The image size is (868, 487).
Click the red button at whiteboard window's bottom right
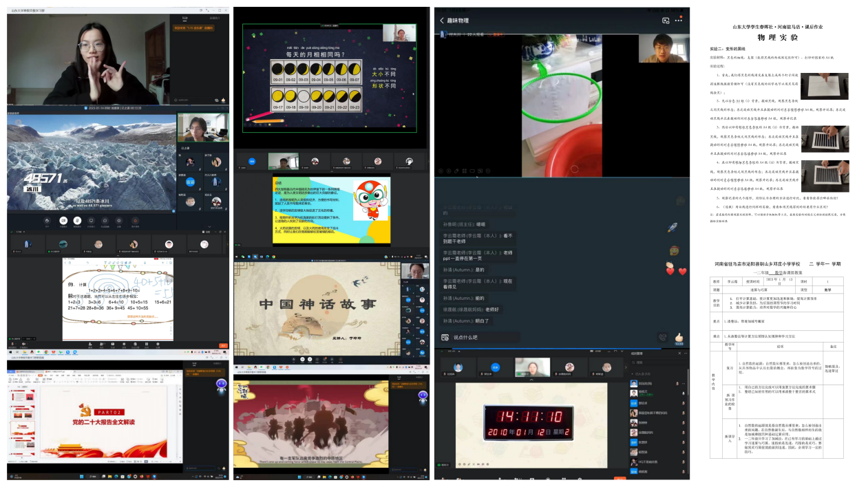click(223, 345)
